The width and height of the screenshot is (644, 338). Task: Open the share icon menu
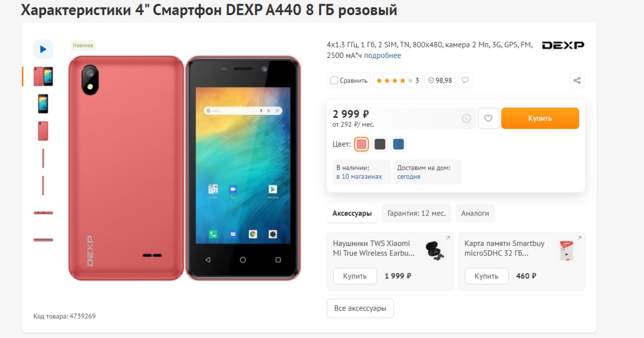tap(577, 80)
